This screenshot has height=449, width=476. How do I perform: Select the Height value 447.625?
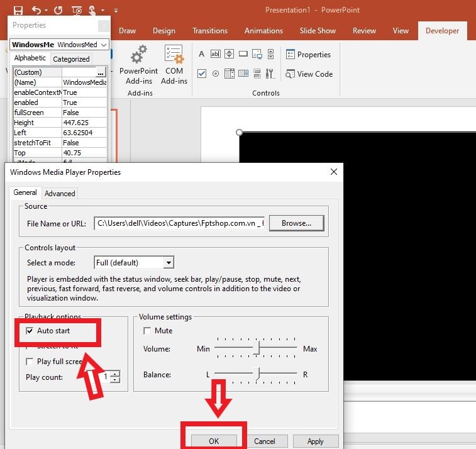84,123
